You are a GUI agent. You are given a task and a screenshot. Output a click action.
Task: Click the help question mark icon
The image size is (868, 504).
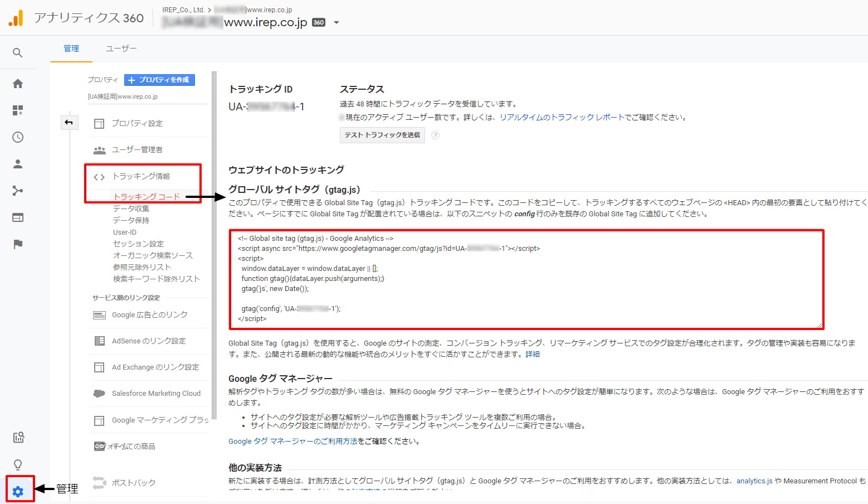pyautogui.click(x=436, y=135)
